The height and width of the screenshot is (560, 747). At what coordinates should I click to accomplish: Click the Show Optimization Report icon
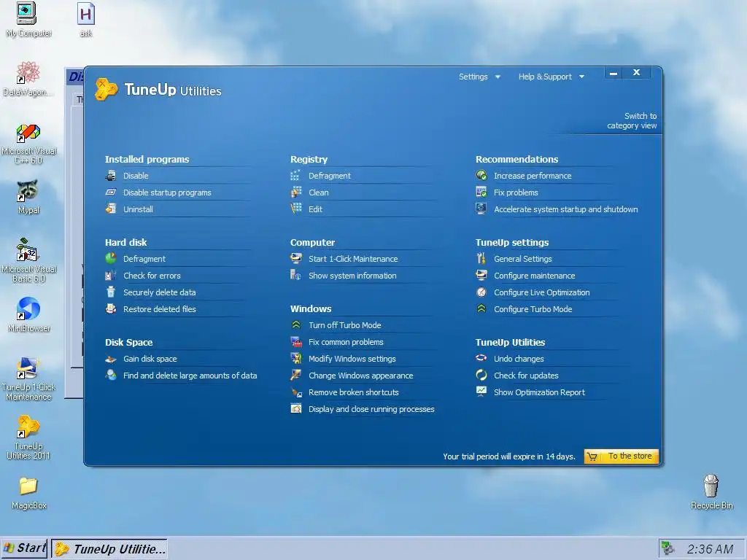[481, 392]
